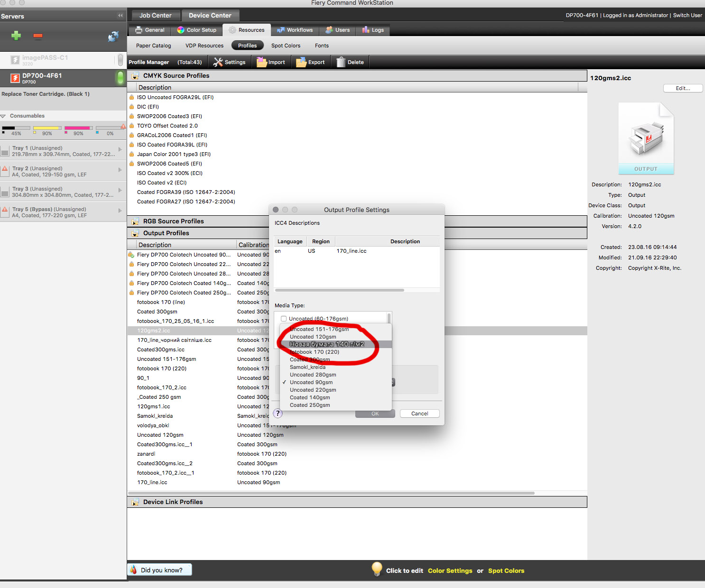Click the lightbulb tip icon

click(x=377, y=569)
